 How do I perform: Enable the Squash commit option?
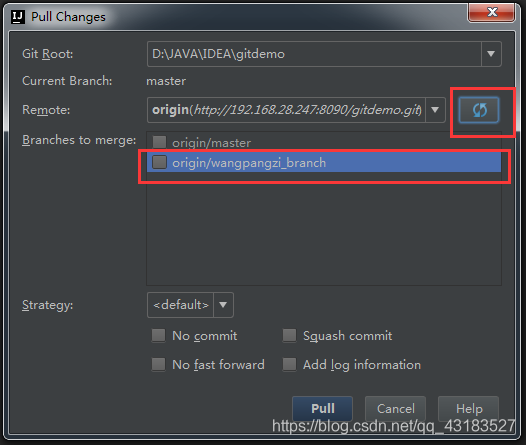[x=289, y=335]
